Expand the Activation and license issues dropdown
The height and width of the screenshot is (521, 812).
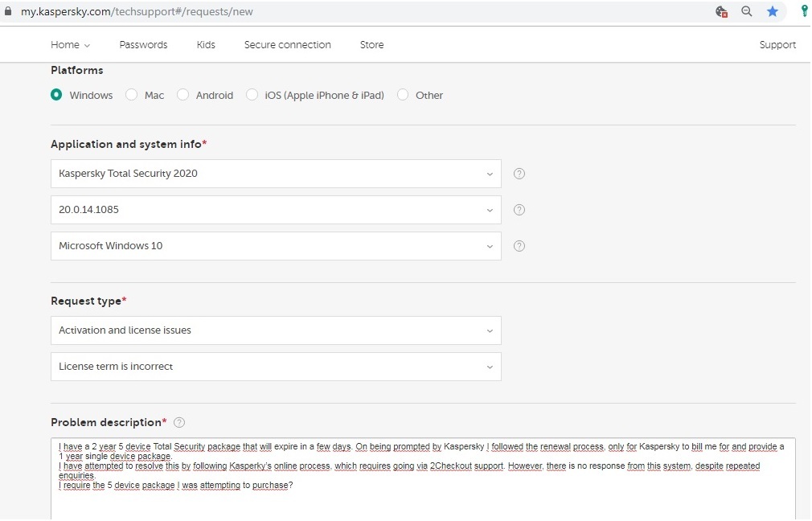pyautogui.click(x=276, y=330)
